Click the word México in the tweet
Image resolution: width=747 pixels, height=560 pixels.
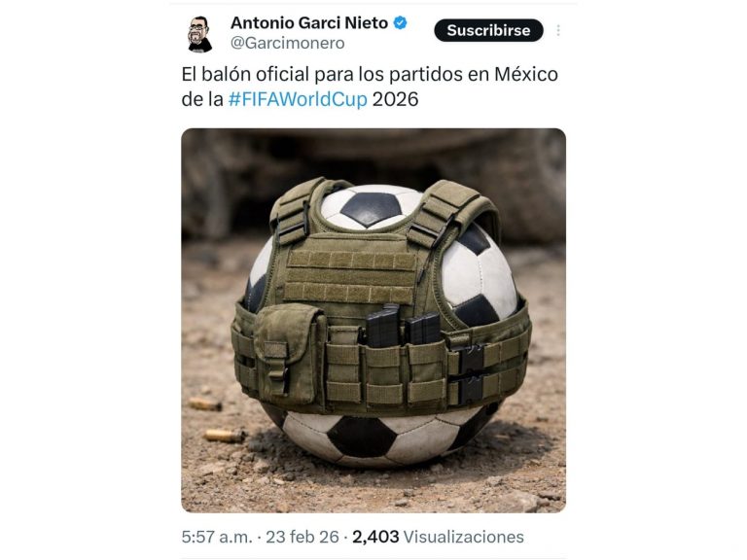tap(525, 74)
